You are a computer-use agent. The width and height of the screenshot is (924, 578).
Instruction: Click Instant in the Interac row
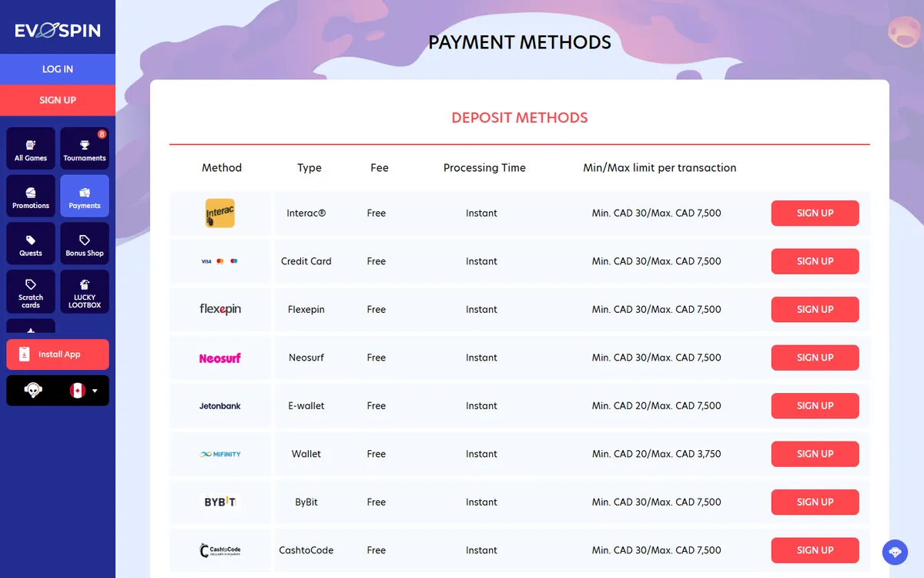pos(481,213)
